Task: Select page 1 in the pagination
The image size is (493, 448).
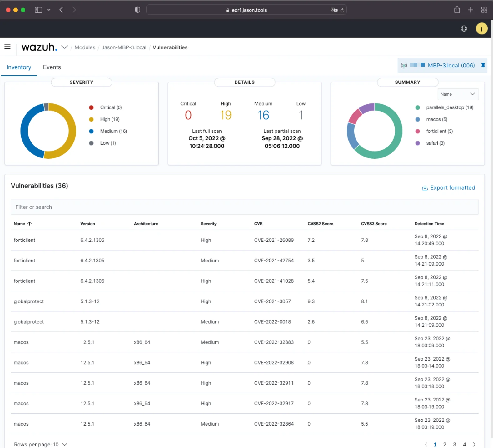Action: pyautogui.click(x=435, y=444)
